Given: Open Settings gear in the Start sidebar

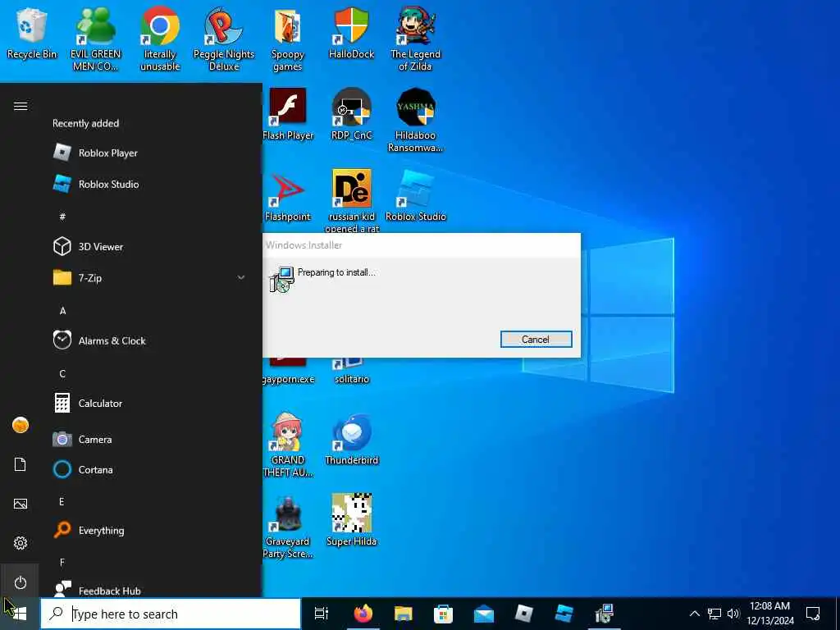Looking at the screenshot, I should point(21,543).
